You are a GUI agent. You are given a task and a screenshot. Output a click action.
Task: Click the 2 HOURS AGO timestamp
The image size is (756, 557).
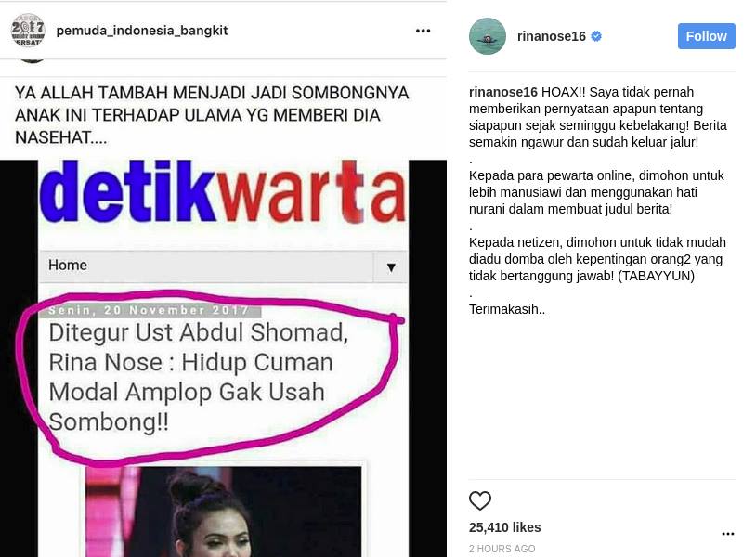pyautogui.click(x=502, y=549)
